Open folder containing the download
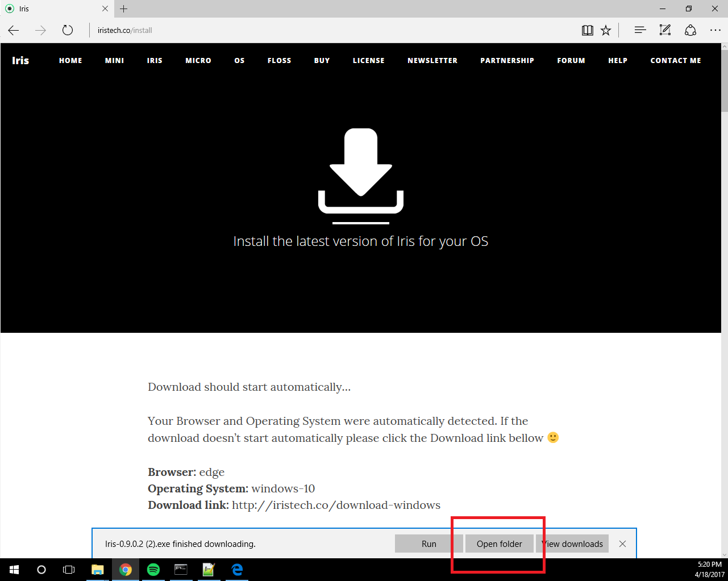Screen dimensions: 728x581 tap(499, 544)
